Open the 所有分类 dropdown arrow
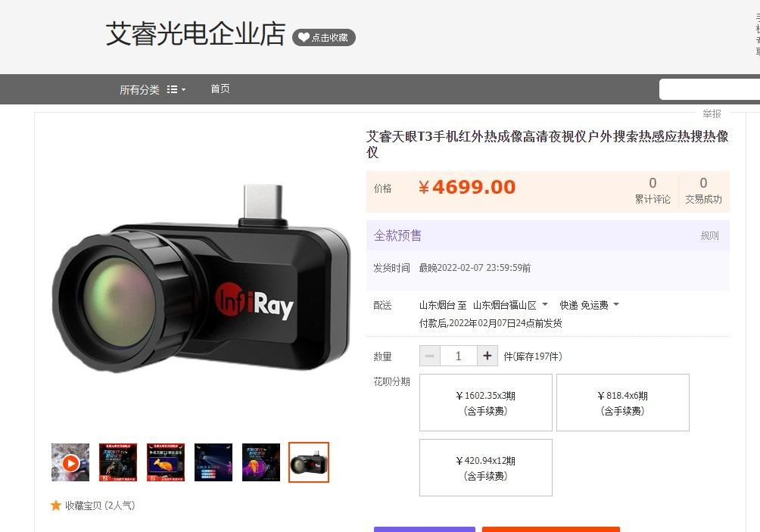Image resolution: width=760 pixels, height=532 pixels. [184, 90]
